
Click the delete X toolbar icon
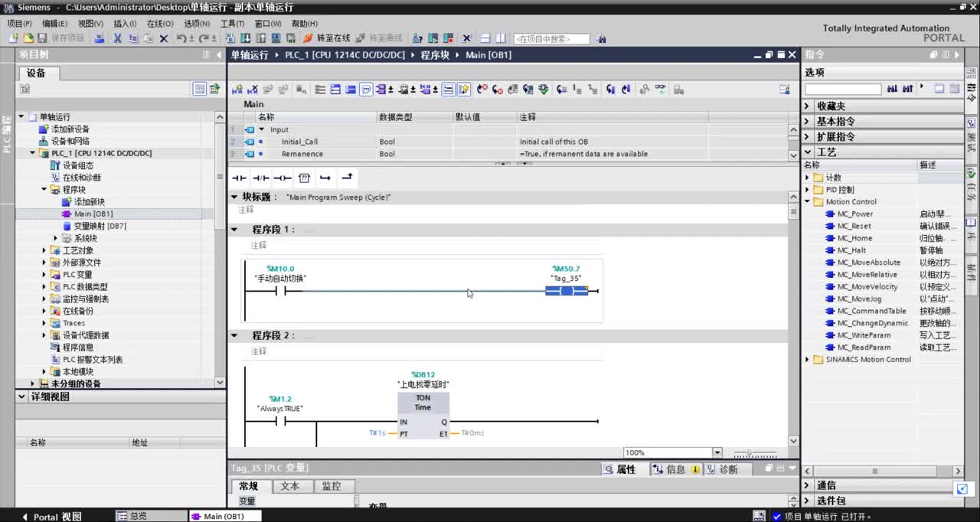tap(164, 38)
